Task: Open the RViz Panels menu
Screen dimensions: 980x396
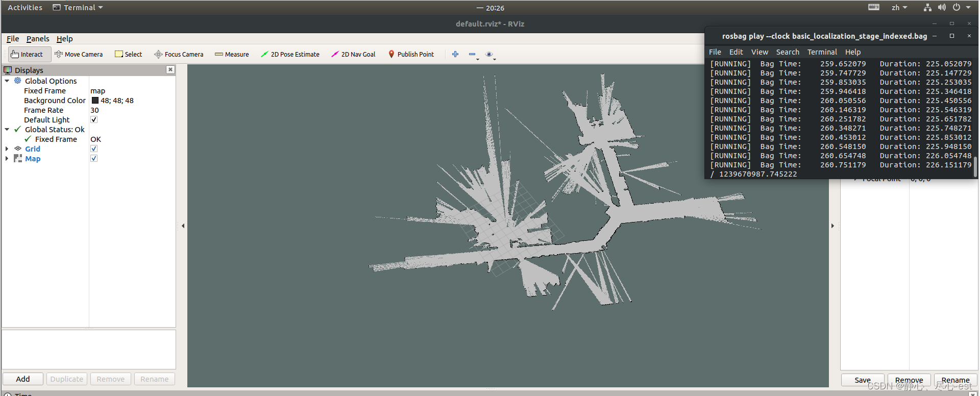Action: (x=38, y=39)
